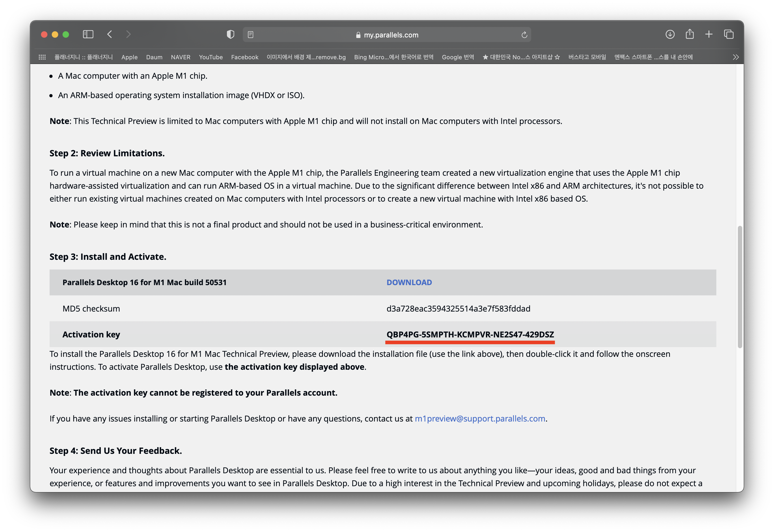
Task: Reload the page with refresh icon
Action: [524, 35]
